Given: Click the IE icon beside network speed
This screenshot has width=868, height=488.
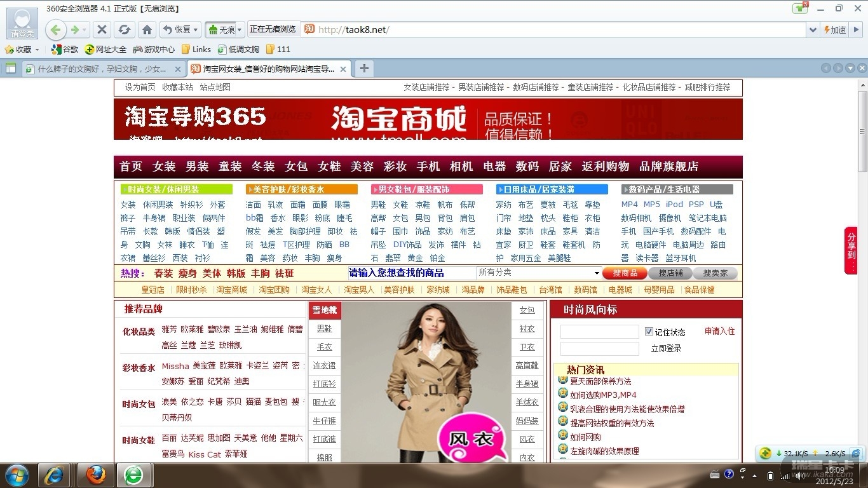Looking at the screenshot, I should click(857, 453).
